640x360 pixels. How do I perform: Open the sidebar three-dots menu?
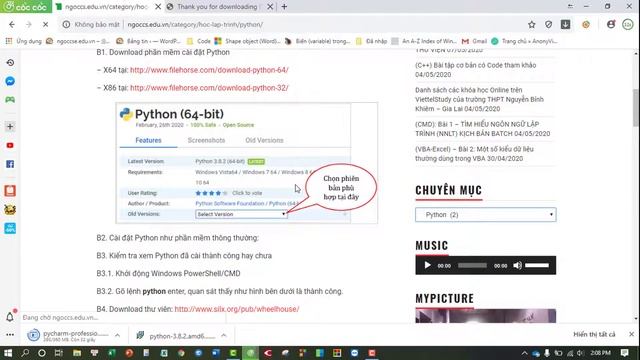(10, 335)
